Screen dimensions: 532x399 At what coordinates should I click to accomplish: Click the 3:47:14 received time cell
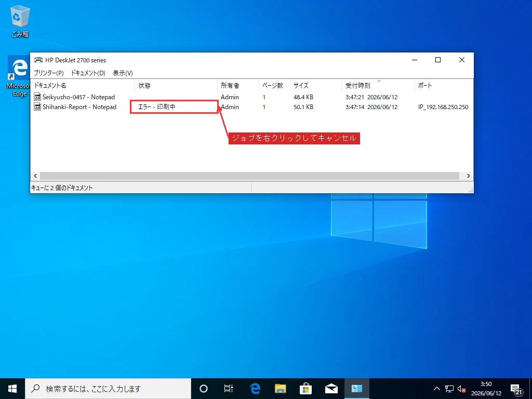[x=371, y=107]
